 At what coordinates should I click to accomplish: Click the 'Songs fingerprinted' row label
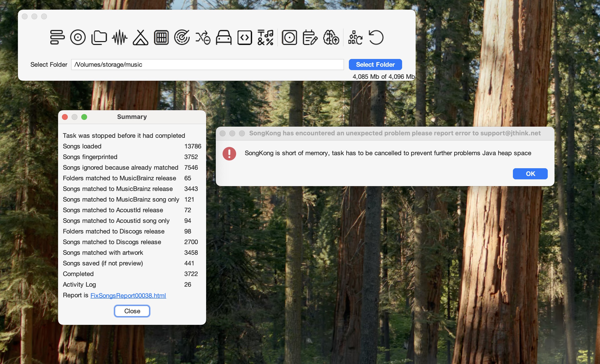coord(90,157)
